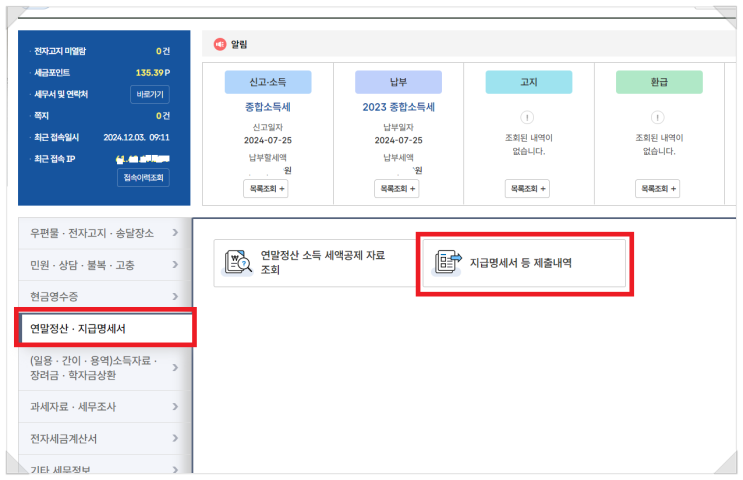
Task: Click 목록조회 + under 납부
Action: (x=397, y=189)
